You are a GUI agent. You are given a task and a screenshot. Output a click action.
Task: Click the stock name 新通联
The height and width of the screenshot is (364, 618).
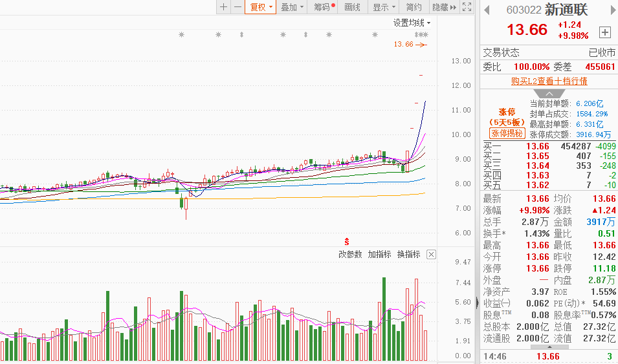[566, 10]
